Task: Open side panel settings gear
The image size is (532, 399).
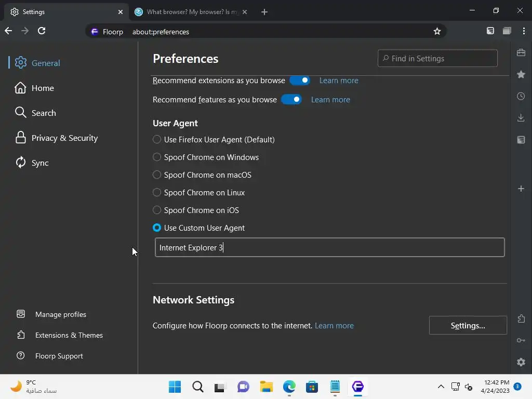Action: 521,362
